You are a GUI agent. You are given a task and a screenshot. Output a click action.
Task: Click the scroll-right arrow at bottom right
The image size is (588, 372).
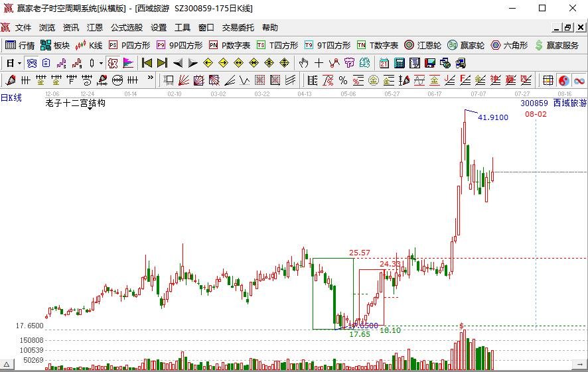tap(580, 364)
